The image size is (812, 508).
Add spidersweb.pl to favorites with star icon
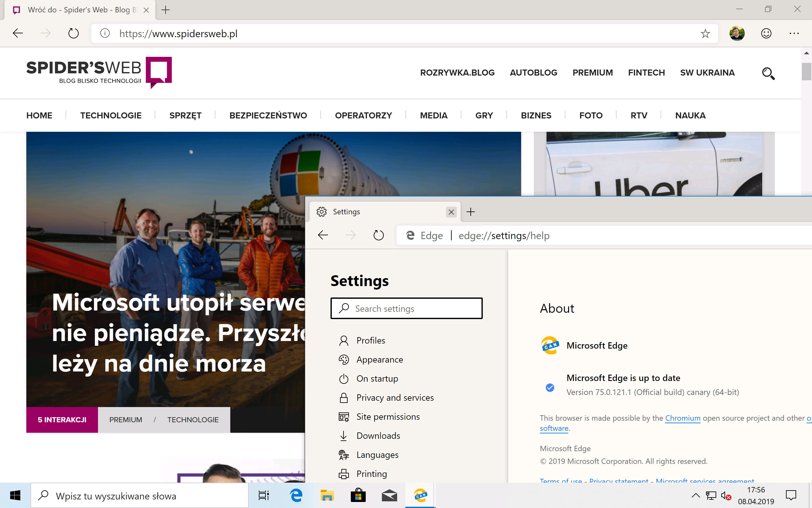[705, 33]
